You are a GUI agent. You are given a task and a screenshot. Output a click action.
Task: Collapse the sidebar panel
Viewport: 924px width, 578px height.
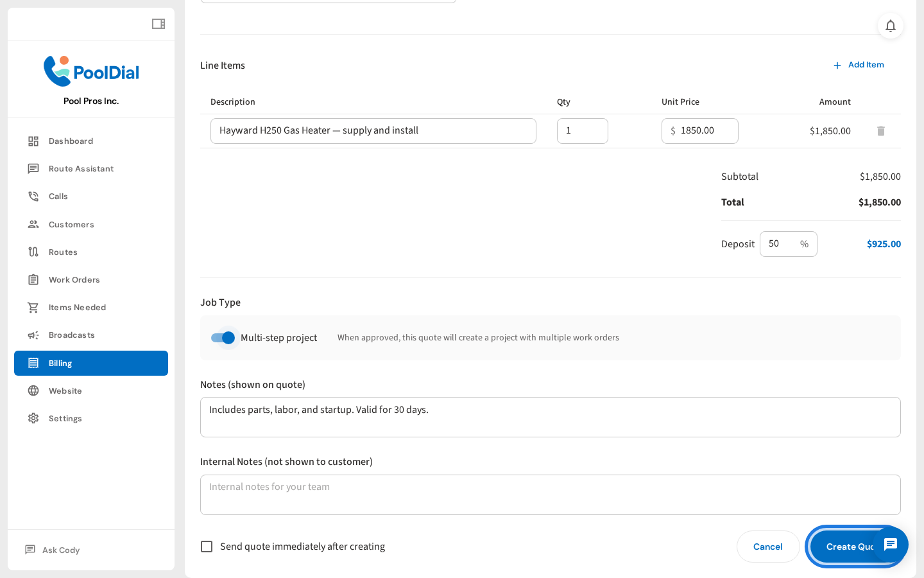(x=158, y=24)
